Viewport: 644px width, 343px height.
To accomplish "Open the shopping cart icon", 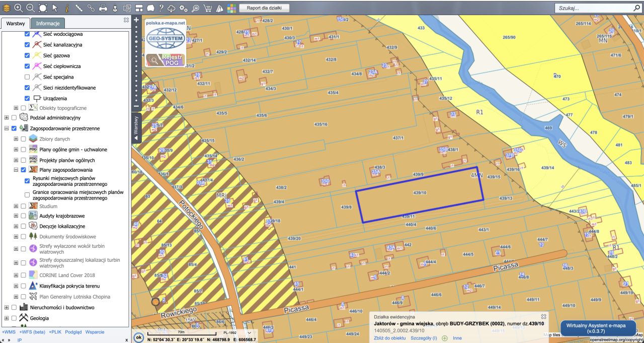I will click(x=208, y=8).
